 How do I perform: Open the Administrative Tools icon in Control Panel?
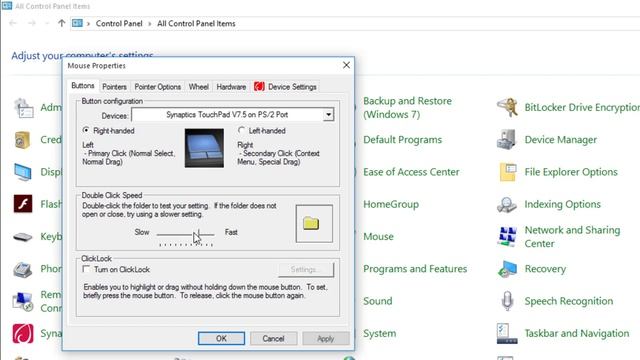23,108
